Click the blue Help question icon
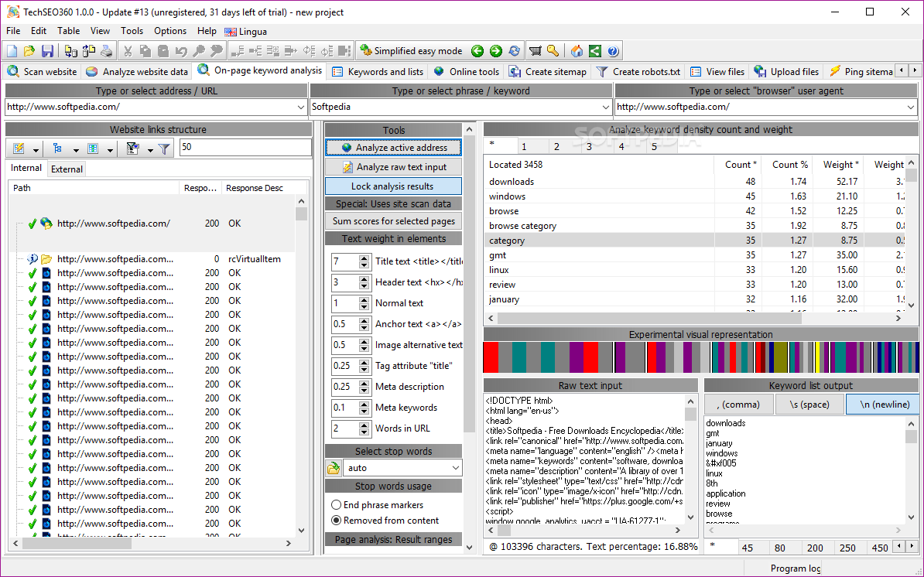 (x=613, y=51)
